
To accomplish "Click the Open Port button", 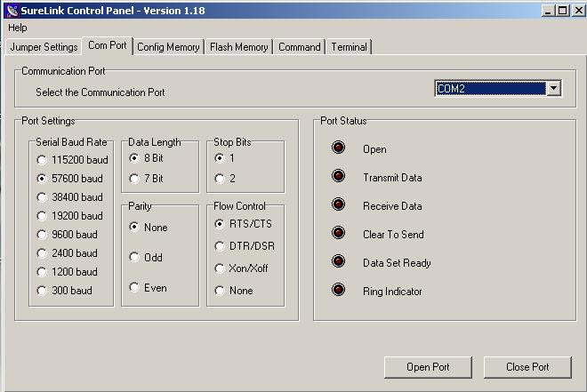I will [x=428, y=367].
